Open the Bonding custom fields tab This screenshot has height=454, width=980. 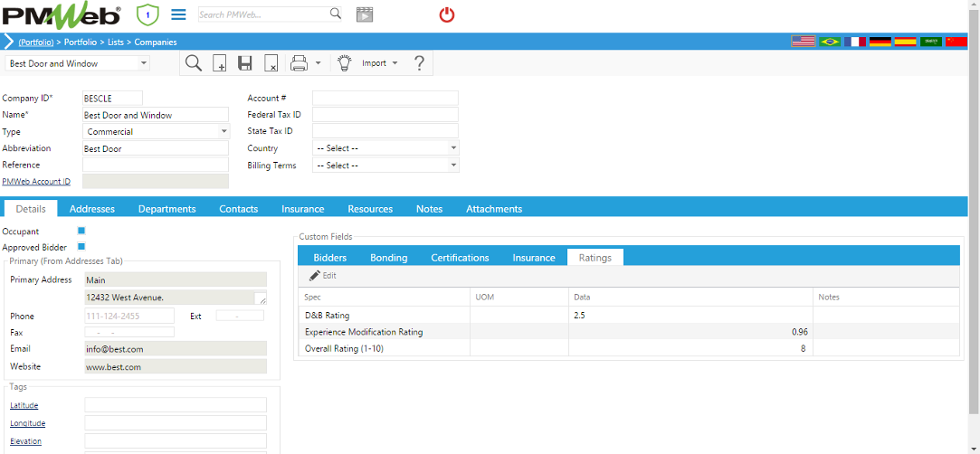tap(389, 257)
